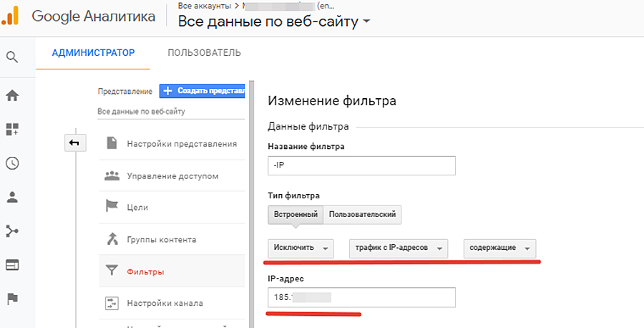This screenshot has width=644, height=328.
Task: Open Настройки представления in the view menu
Action: coord(181,143)
